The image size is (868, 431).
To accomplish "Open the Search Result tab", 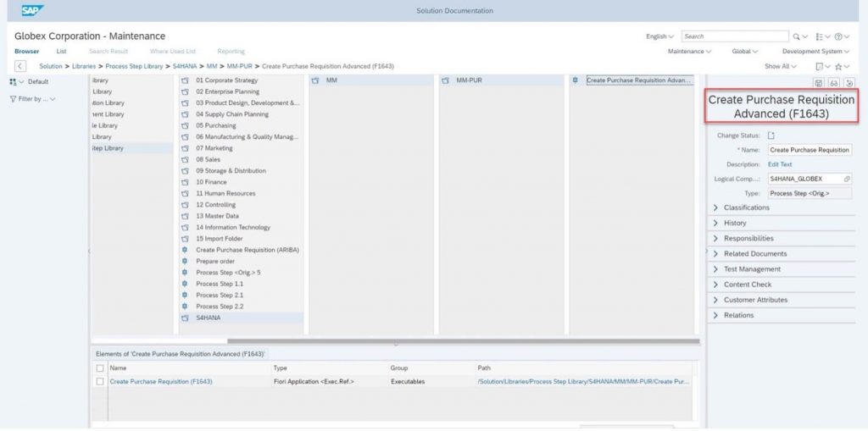I will [x=108, y=52].
